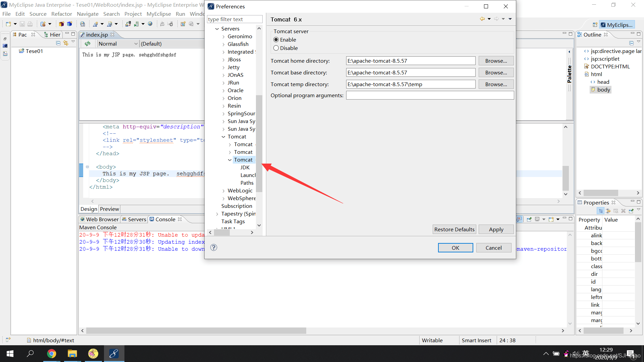Click the new package cube icon

pyautogui.click(x=61, y=24)
